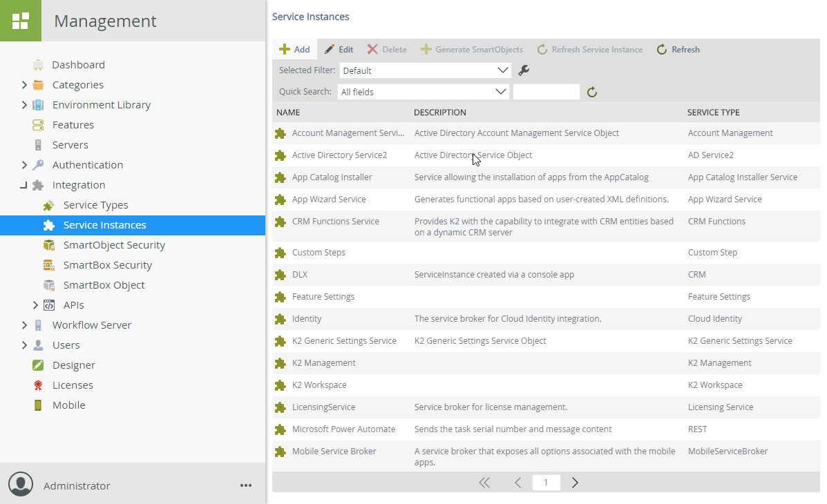Expand the Workflow Server node
827x504 pixels.
24,325
